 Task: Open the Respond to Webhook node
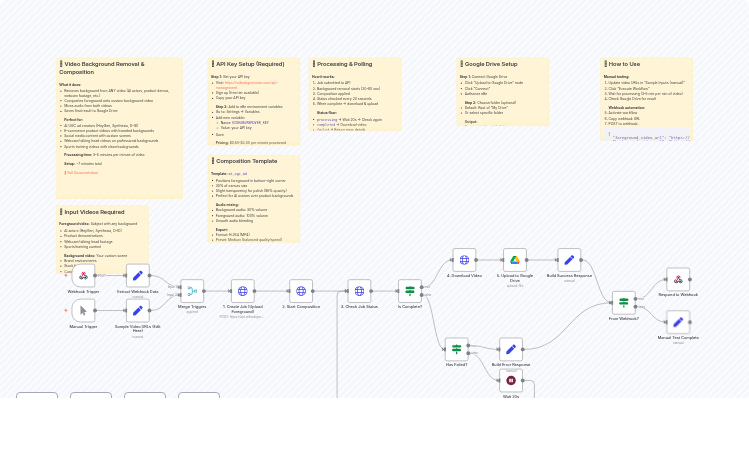coord(678,279)
